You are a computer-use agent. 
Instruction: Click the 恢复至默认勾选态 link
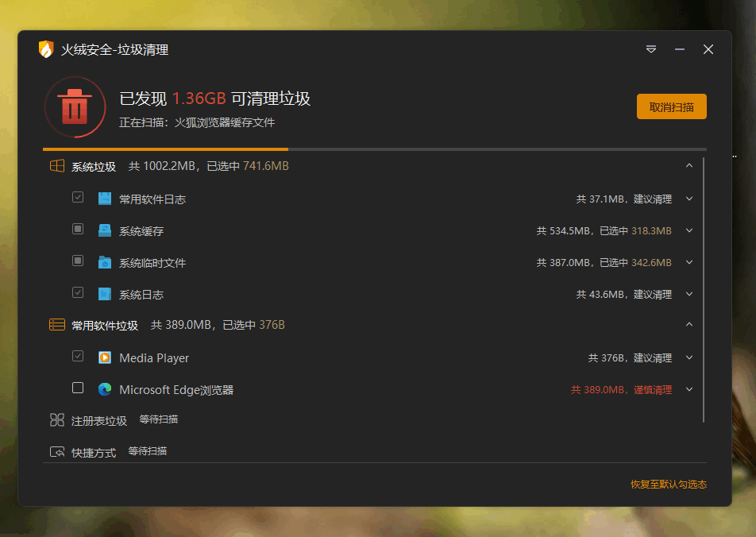click(668, 484)
